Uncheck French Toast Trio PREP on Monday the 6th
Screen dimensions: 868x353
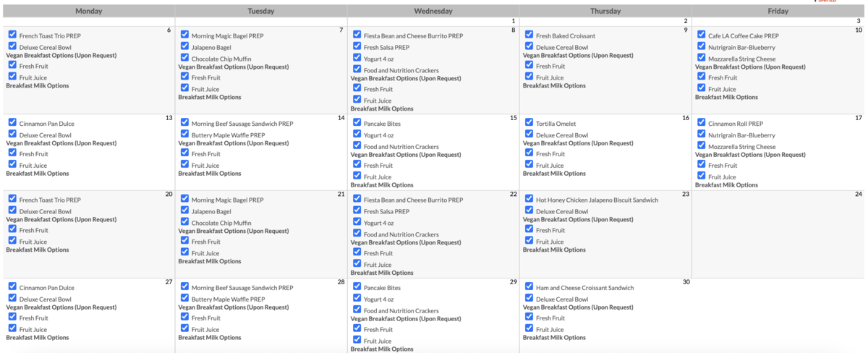coord(12,35)
